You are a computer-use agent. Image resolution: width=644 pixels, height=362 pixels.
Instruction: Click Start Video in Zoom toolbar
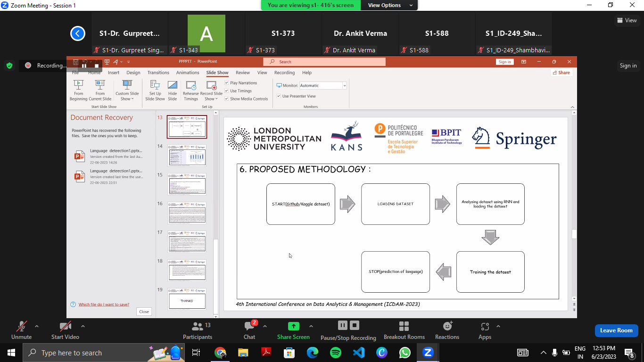(65, 330)
